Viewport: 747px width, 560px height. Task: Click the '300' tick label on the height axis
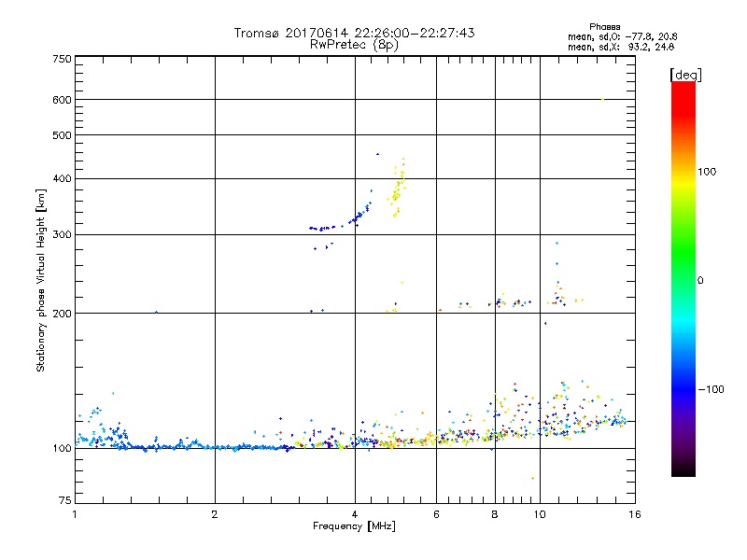coord(63,234)
